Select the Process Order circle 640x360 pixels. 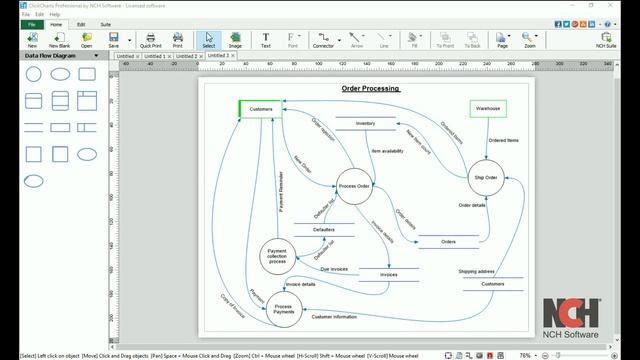[354, 186]
